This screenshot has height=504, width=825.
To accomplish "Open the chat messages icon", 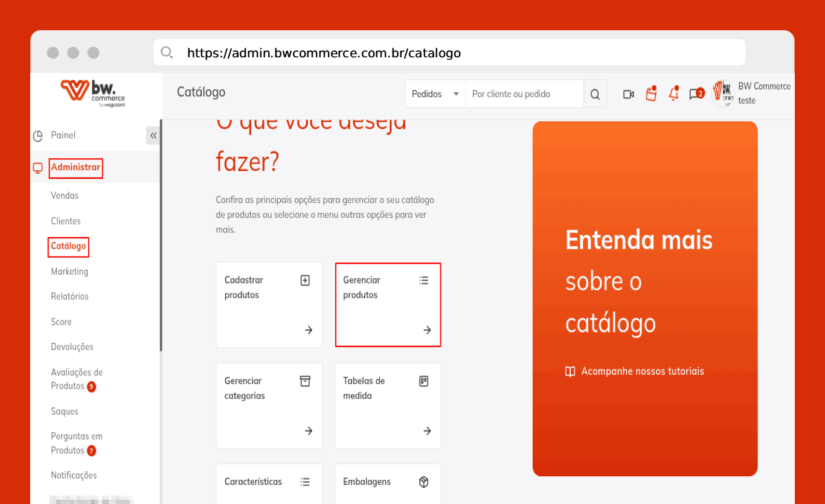I will [x=696, y=94].
